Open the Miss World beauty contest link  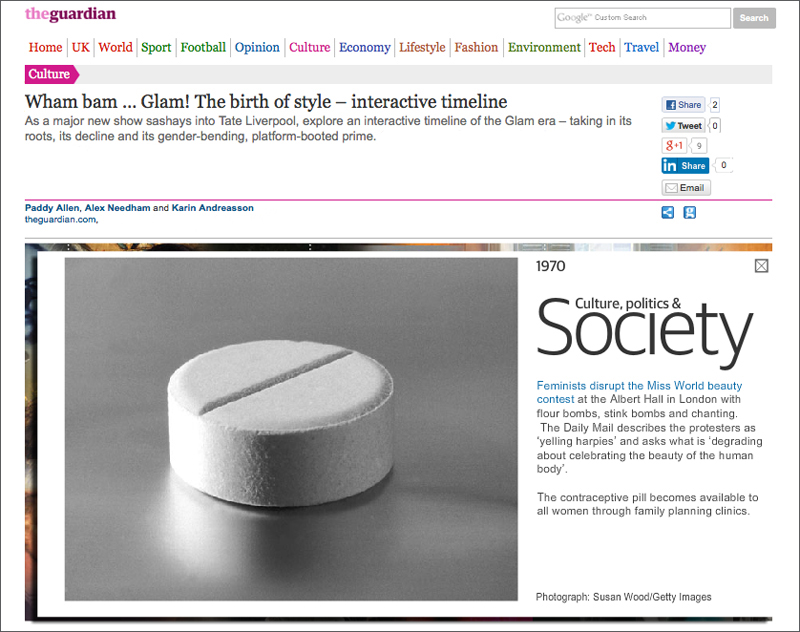click(639, 392)
